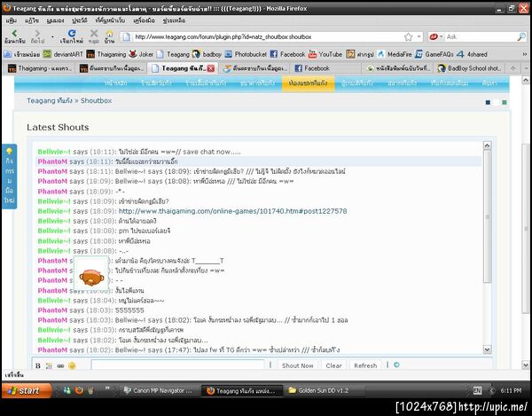Image resolution: width=532 pixels, height=416 pixels.
Task: Click the EN language indicator in the tray
Action: (477, 391)
